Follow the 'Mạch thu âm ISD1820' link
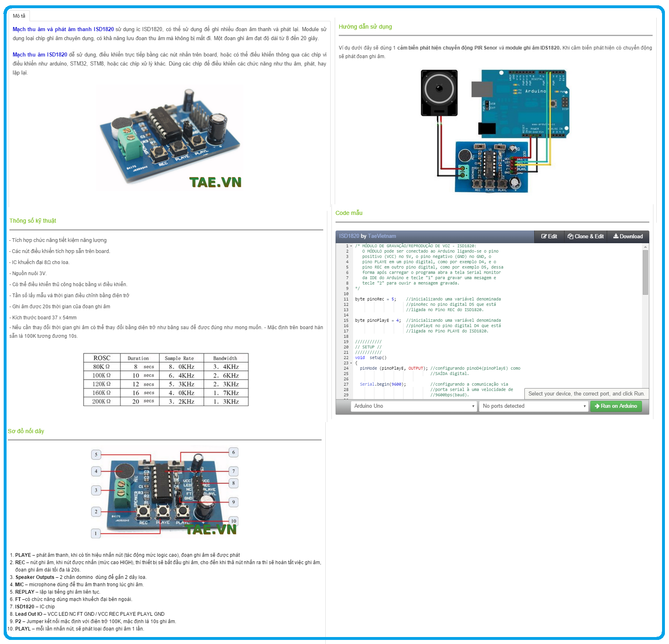 click(x=40, y=55)
